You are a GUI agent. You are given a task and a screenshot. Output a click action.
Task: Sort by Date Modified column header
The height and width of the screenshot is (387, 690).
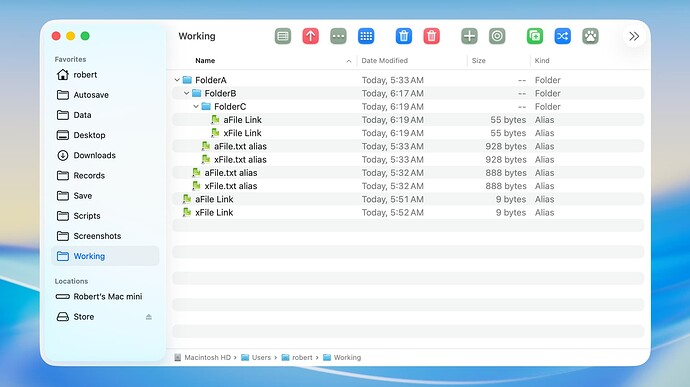point(385,61)
